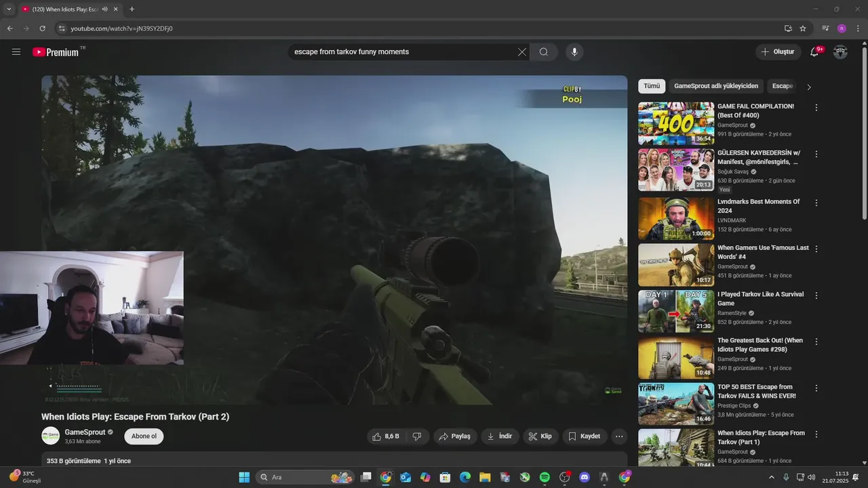This screenshot has height=488, width=868.
Task: Click the browser address bar URL
Action: click(x=121, y=28)
